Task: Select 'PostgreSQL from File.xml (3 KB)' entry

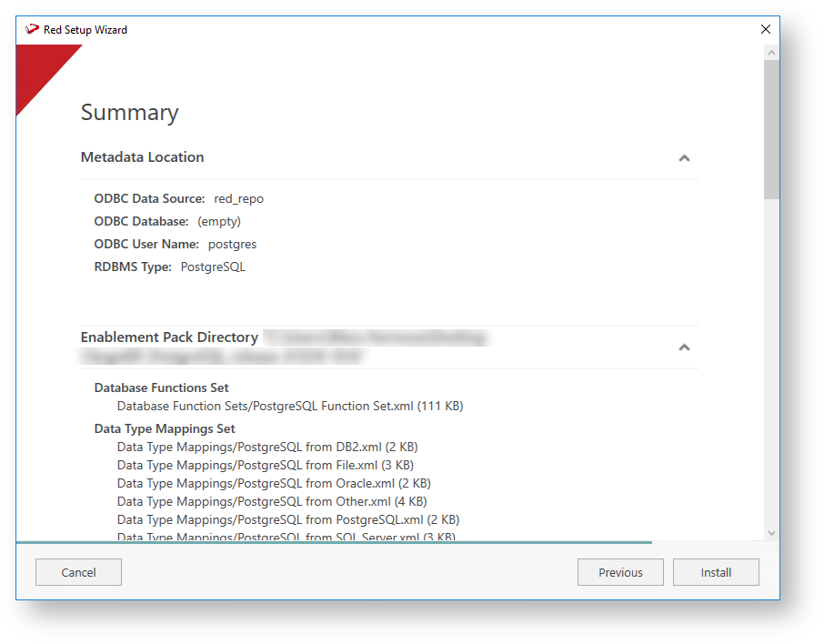Action: [266, 465]
